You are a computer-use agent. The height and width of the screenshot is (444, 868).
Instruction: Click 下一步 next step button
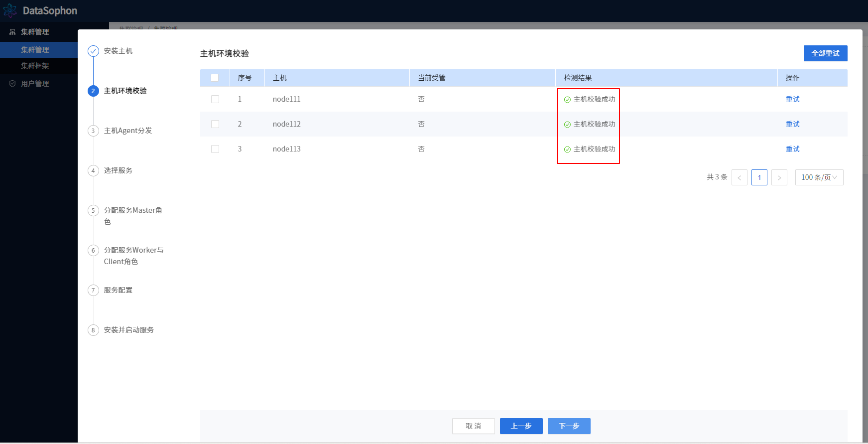click(569, 426)
